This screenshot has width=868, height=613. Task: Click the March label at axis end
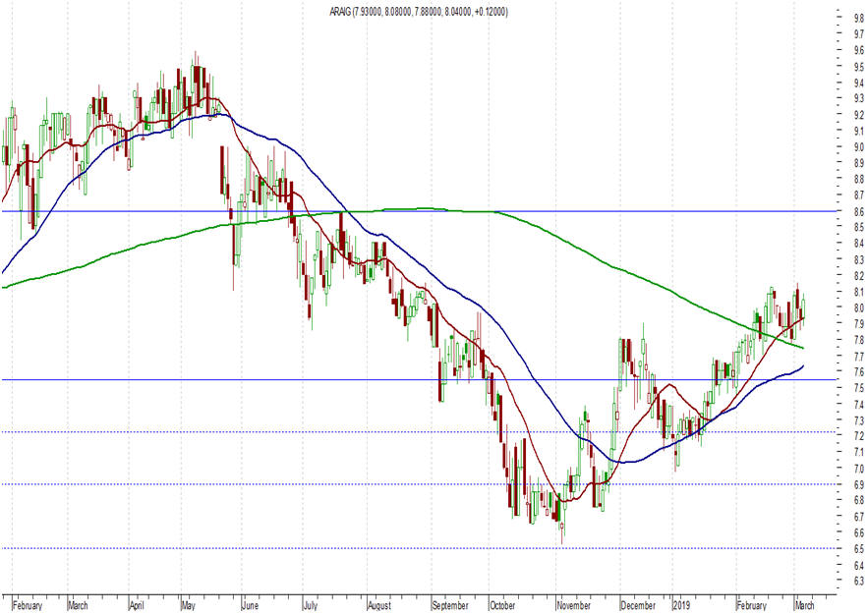(x=805, y=605)
